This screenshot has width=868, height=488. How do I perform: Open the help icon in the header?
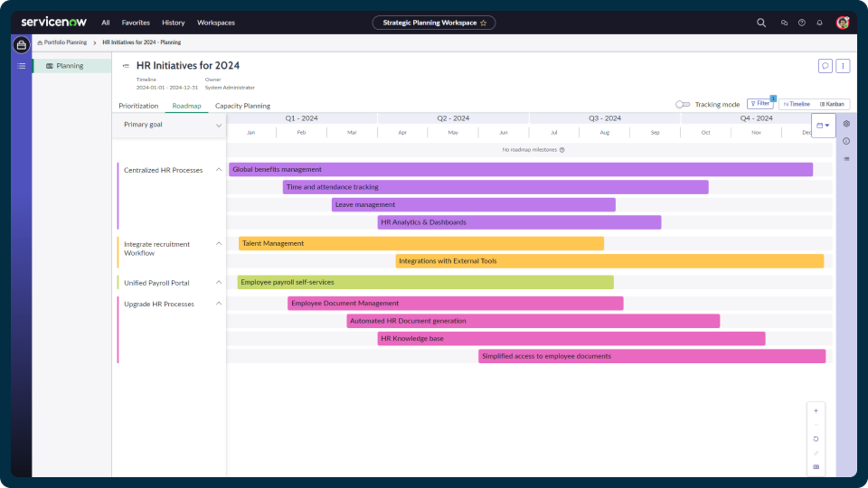tap(802, 23)
